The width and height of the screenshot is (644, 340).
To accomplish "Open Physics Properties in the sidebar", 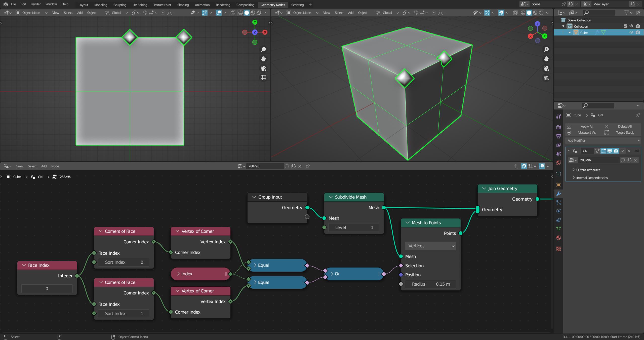I will click(x=558, y=211).
